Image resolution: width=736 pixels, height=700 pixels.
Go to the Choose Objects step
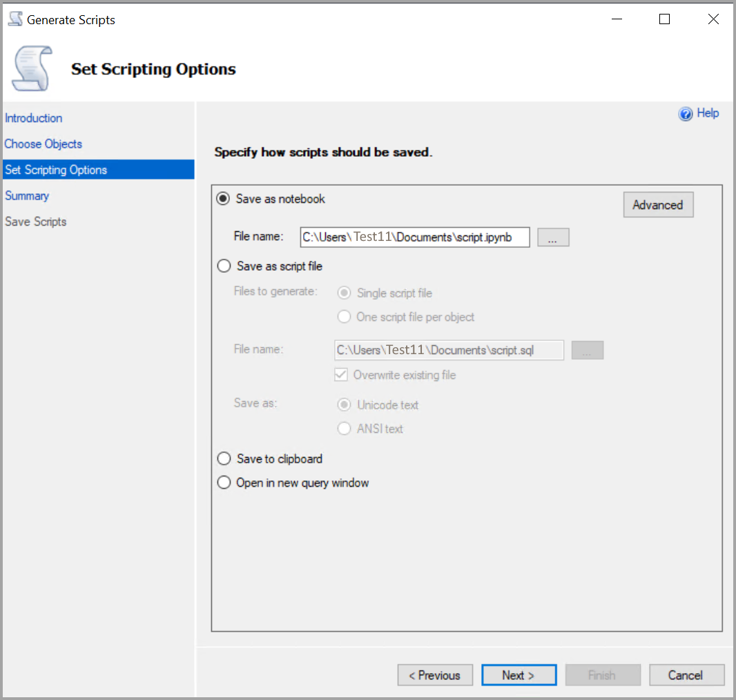[43, 144]
